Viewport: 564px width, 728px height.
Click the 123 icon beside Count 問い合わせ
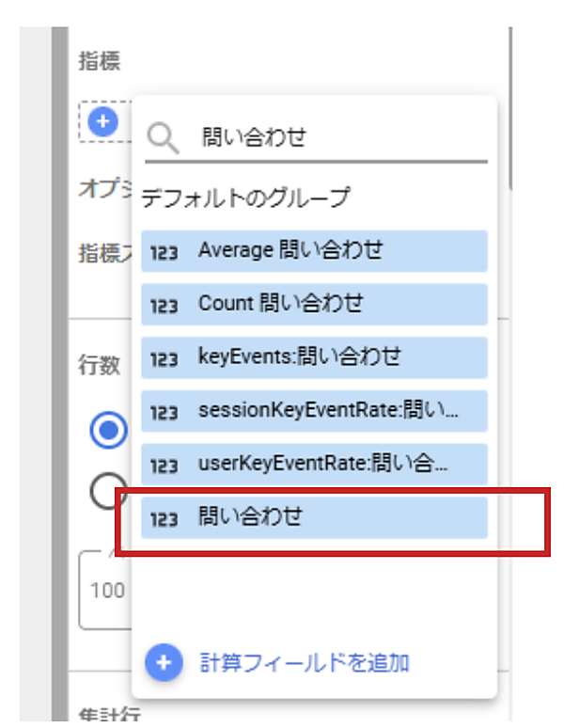coord(164,305)
